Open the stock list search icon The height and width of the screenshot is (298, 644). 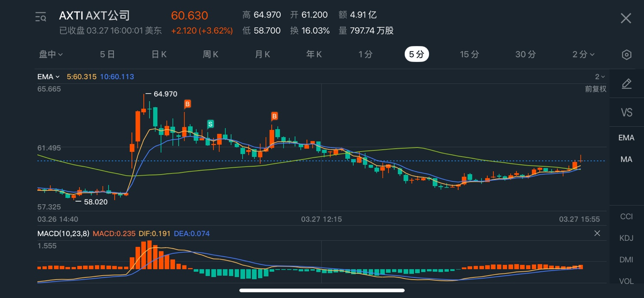(x=41, y=17)
